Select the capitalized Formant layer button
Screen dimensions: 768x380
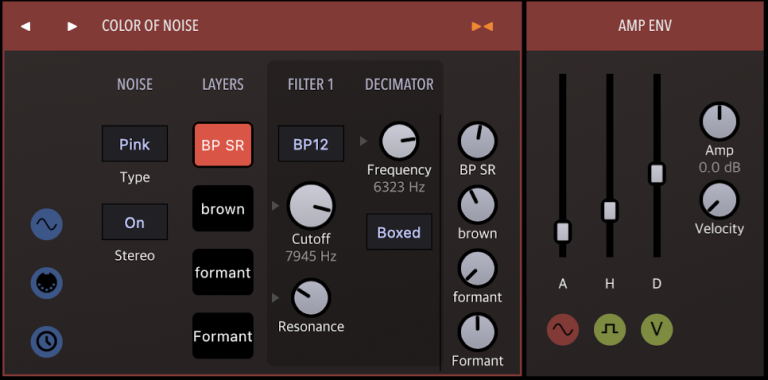(223, 336)
